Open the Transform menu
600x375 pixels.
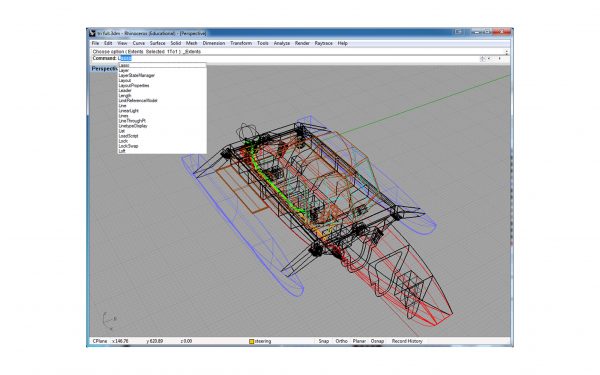tap(241, 43)
